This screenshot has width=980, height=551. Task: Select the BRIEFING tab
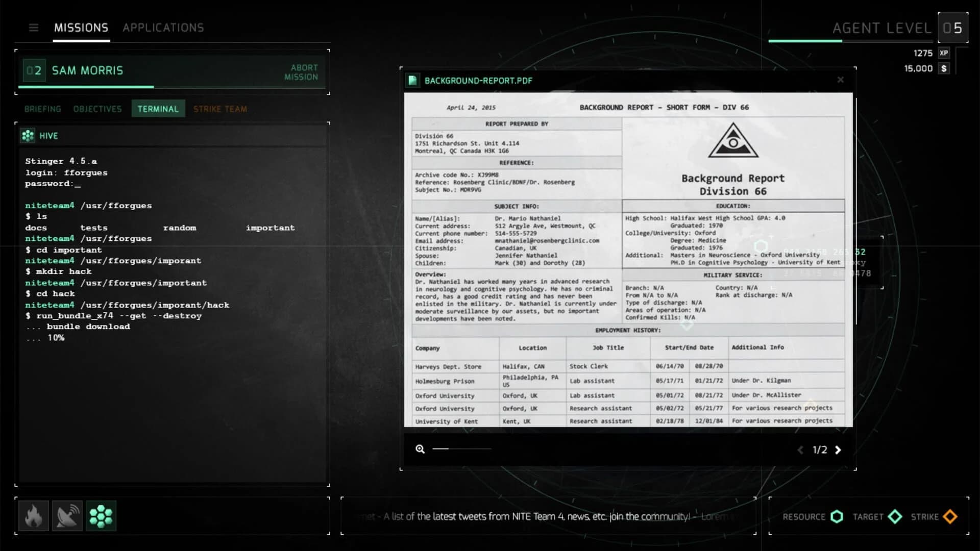tap(42, 108)
